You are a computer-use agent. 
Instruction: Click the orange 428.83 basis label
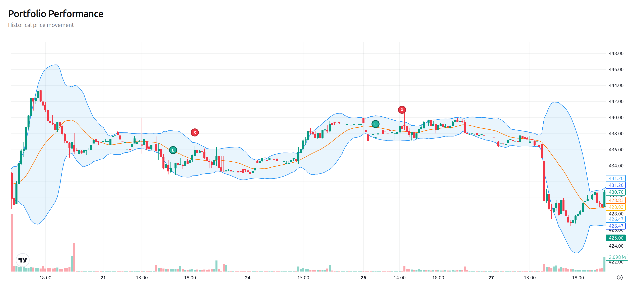(x=615, y=200)
